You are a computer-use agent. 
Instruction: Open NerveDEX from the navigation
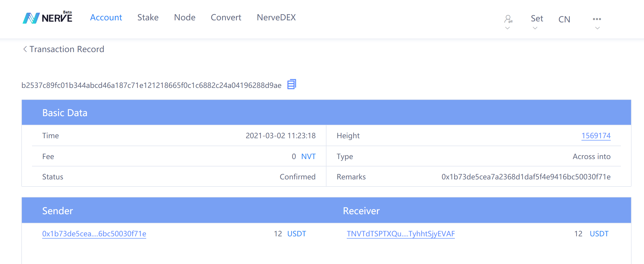tap(276, 18)
